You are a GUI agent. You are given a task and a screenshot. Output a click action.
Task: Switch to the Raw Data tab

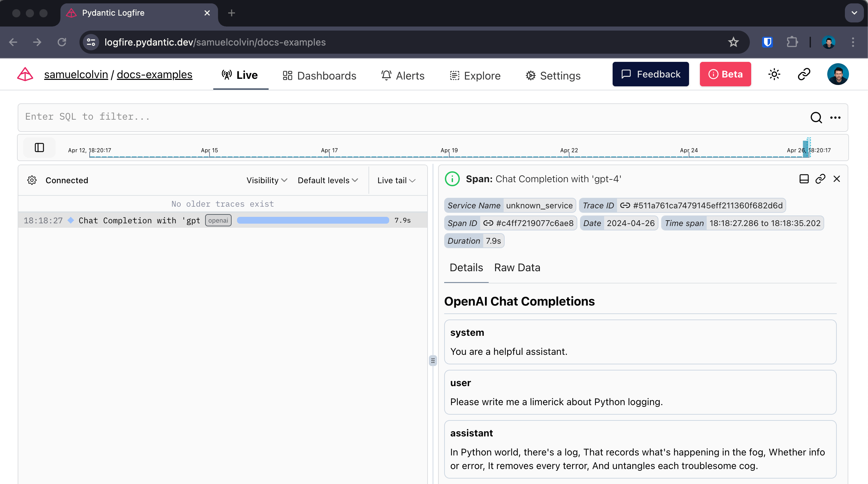point(517,268)
